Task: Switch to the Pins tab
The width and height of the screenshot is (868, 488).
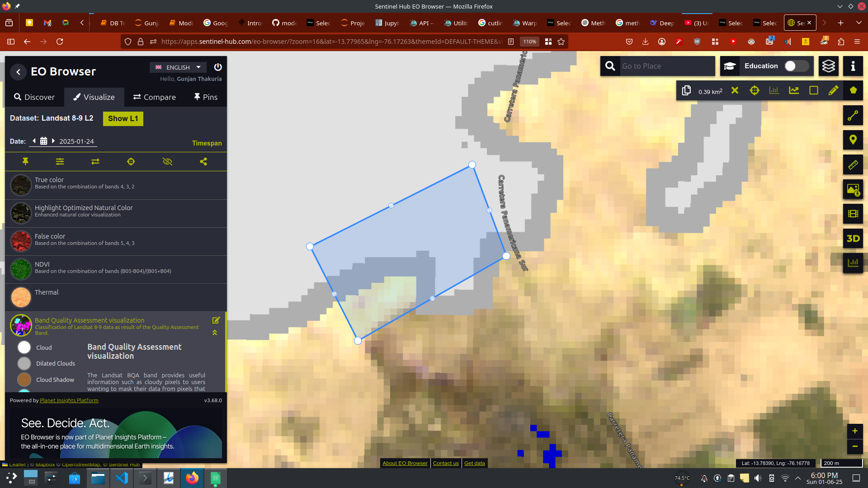Action: pyautogui.click(x=206, y=97)
